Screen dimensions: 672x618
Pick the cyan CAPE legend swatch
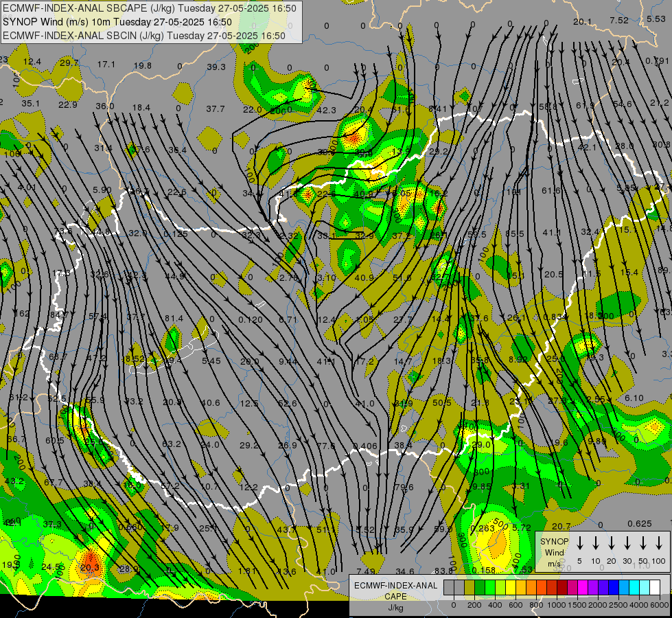pos(634,588)
